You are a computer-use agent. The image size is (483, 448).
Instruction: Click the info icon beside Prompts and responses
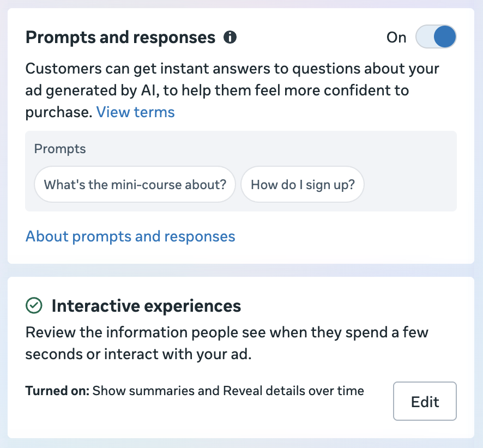tap(230, 37)
